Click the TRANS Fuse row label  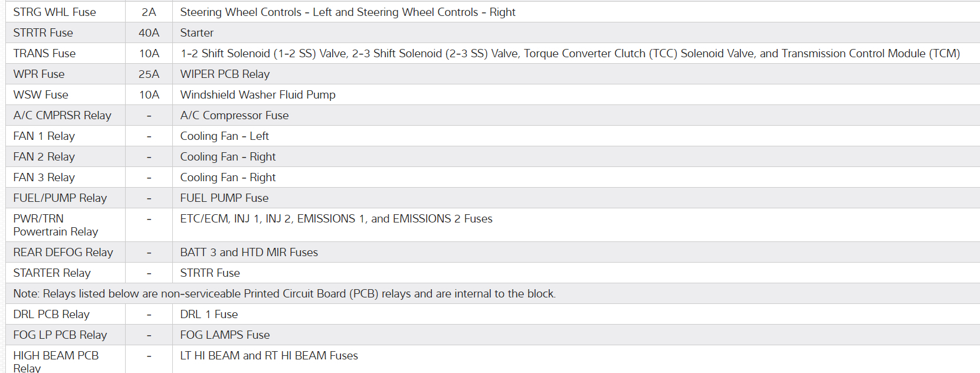tap(44, 53)
